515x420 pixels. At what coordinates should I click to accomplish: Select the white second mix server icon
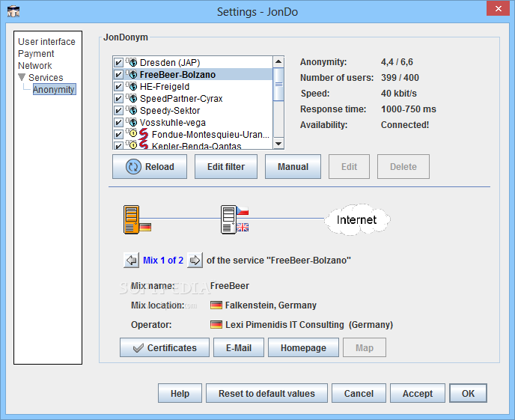[228, 219]
